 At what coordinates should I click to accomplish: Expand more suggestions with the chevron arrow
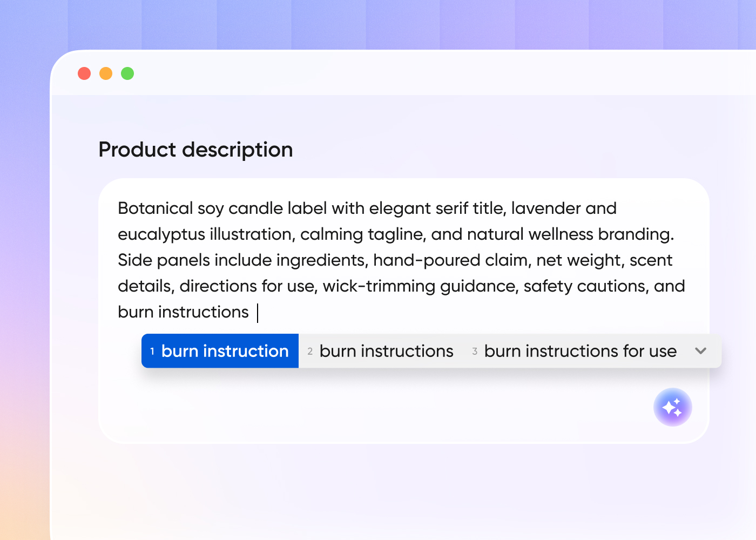click(701, 351)
